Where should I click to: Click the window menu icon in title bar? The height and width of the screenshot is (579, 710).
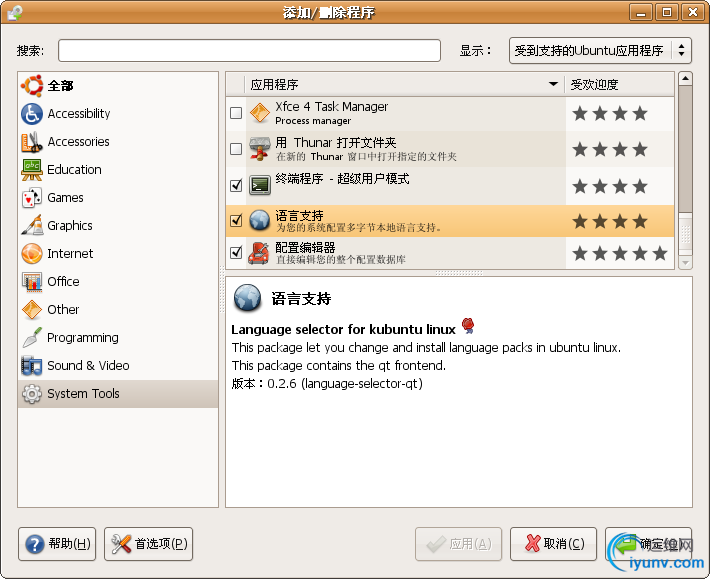14,12
